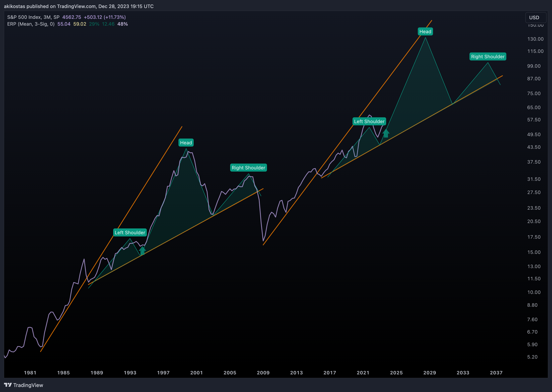This screenshot has height=392, width=552.
Task: Click the 'Head' label near year 2000
Action: point(186,143)
